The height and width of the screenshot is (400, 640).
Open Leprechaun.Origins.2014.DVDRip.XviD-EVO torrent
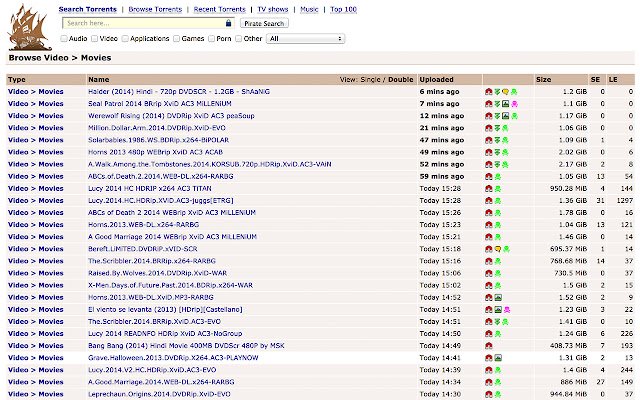pyautogui.click(x=159, y=394)
